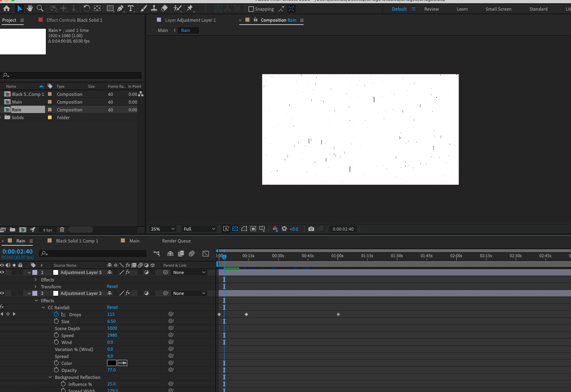
Task: Toggle shy layers hiding in timeline
Action: coord(170,254)
